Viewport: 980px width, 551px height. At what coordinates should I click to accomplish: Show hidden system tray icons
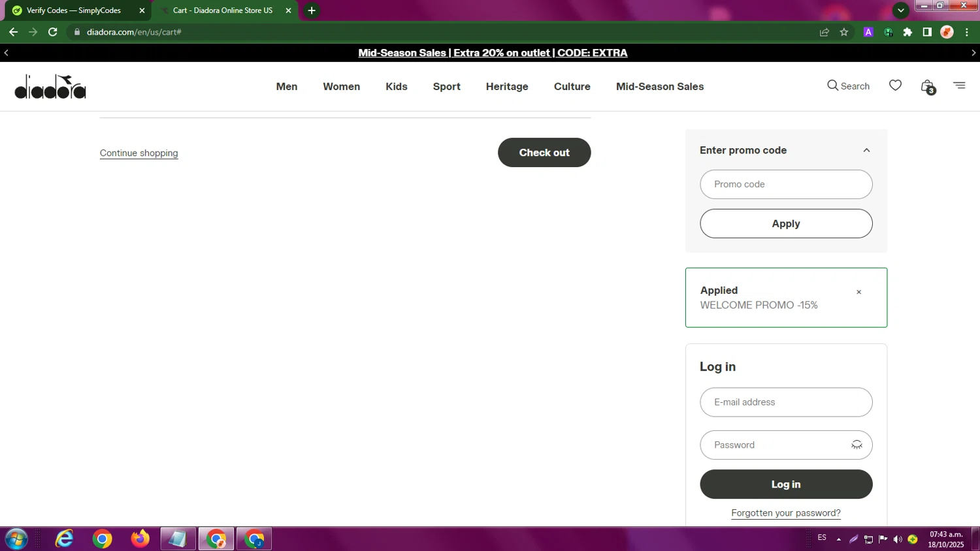pyautogui.click(x=839, y=539)
